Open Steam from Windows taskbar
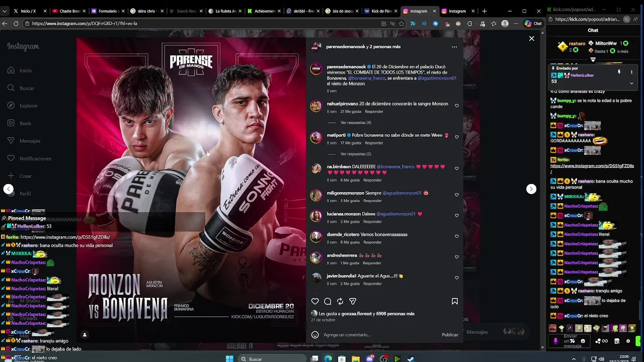 tap(411, 358)
